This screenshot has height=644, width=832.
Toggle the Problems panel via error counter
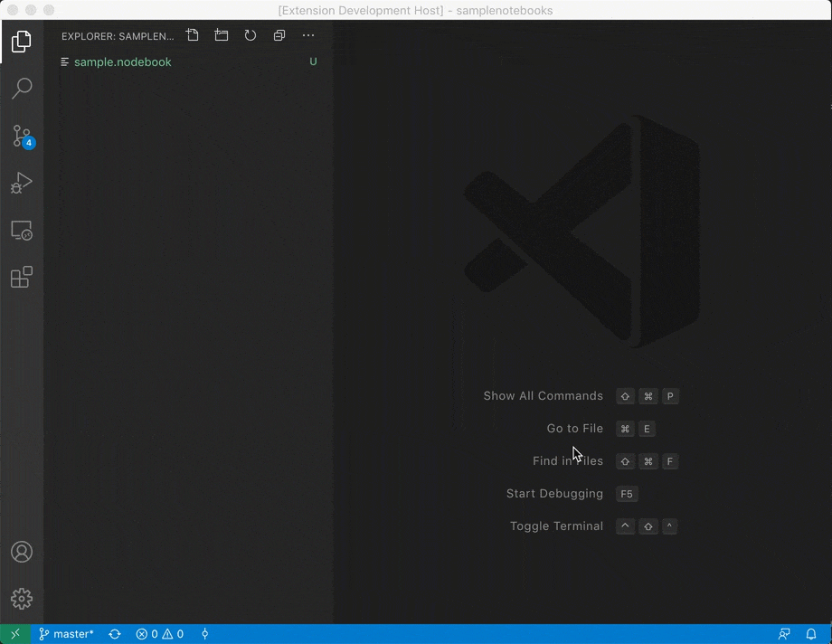[160, 634]
